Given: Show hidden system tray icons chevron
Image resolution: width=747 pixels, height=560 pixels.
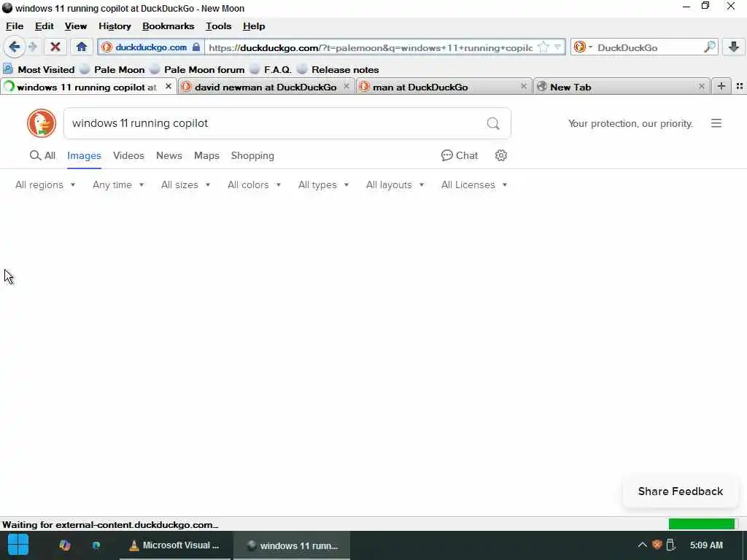Looking at the screenshot, I should pyautogui.click(x=642, y=545).
